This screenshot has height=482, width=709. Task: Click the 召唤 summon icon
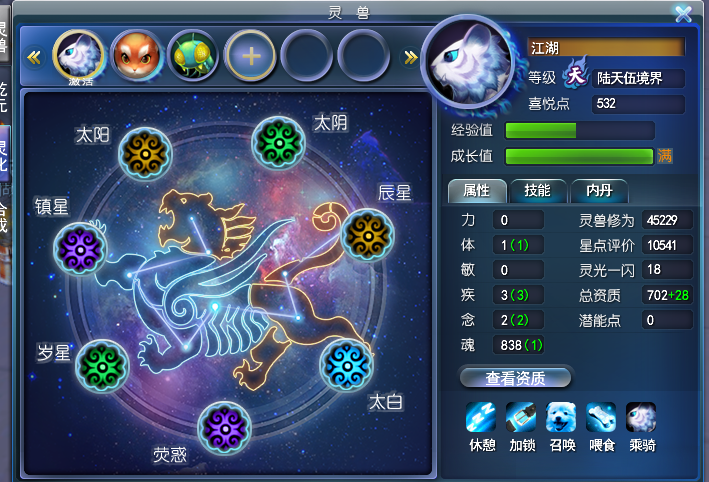(561, 417)
